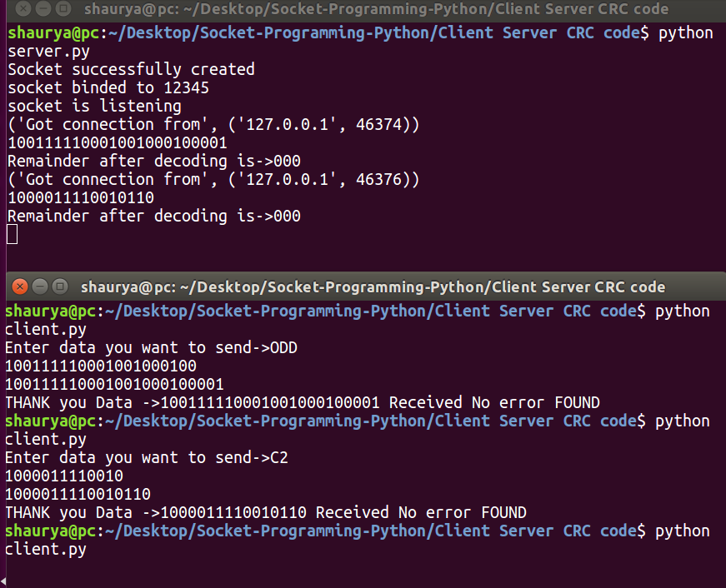Click the binary string 1000011110010 in client

click(64, 476)
